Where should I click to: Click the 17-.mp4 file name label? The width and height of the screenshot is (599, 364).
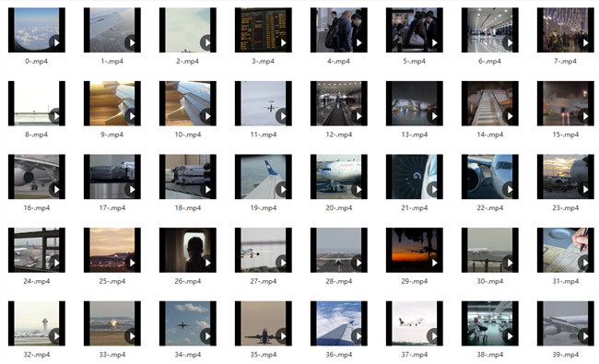click(x=112, y=207)
